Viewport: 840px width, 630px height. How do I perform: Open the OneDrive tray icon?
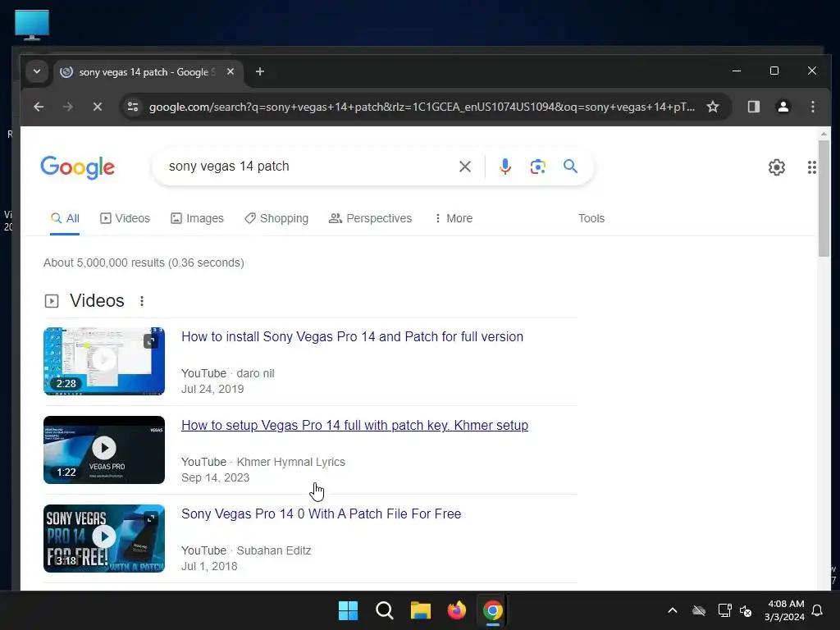[699, 610]
